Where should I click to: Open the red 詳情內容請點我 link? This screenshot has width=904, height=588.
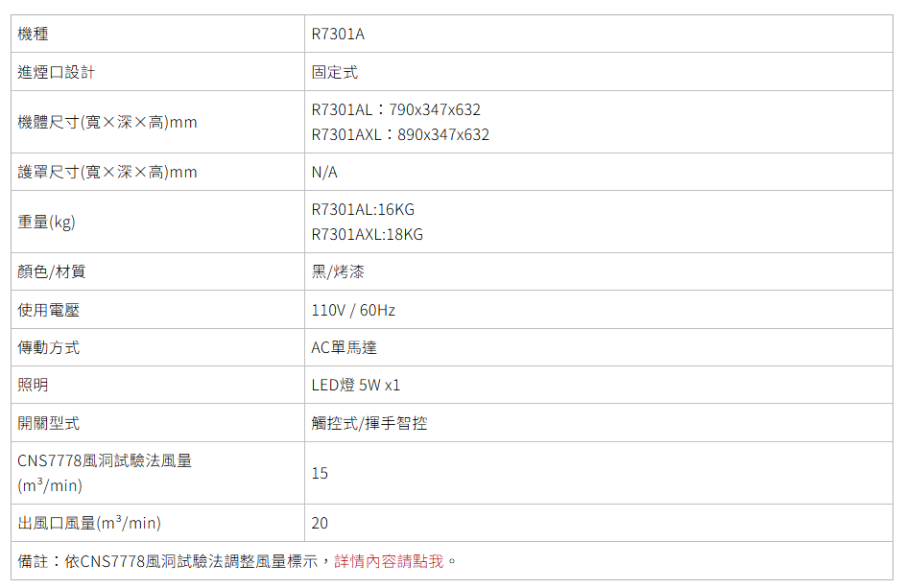click(x=389, y=561)
